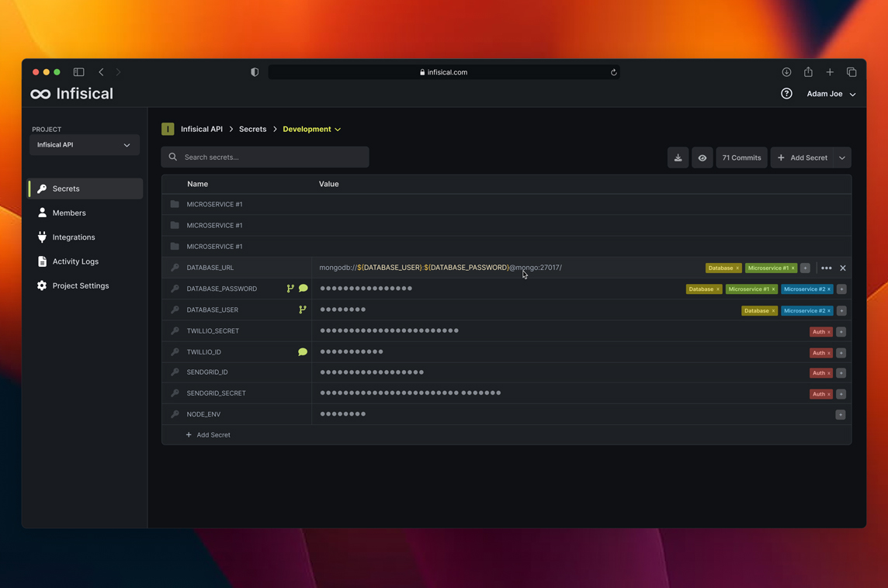This screenshot has width=888, height=588.
Task: Expand the Add Secret dropdown arrow
Action: [842, 158]
